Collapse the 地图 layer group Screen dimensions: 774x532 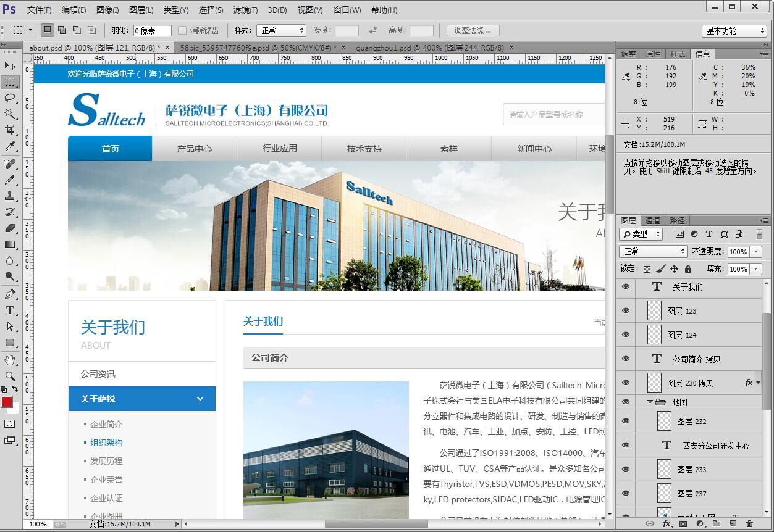(650, 402)
